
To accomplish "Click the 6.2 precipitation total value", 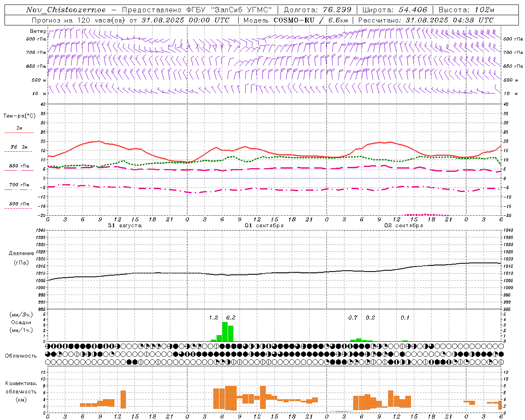I will [231, 318].
